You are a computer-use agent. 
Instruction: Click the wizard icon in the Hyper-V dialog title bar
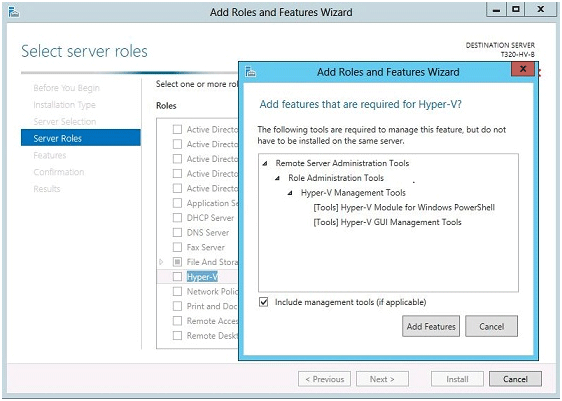click(251, 72)
